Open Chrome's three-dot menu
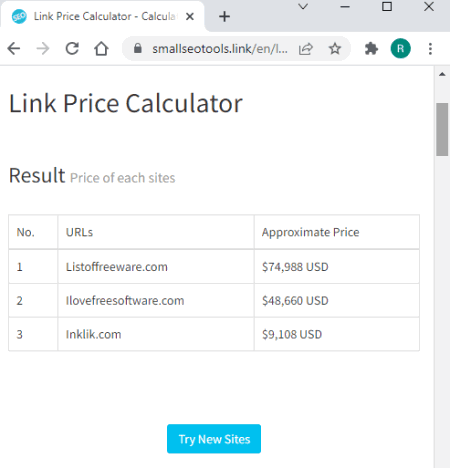 pos(430,49)
